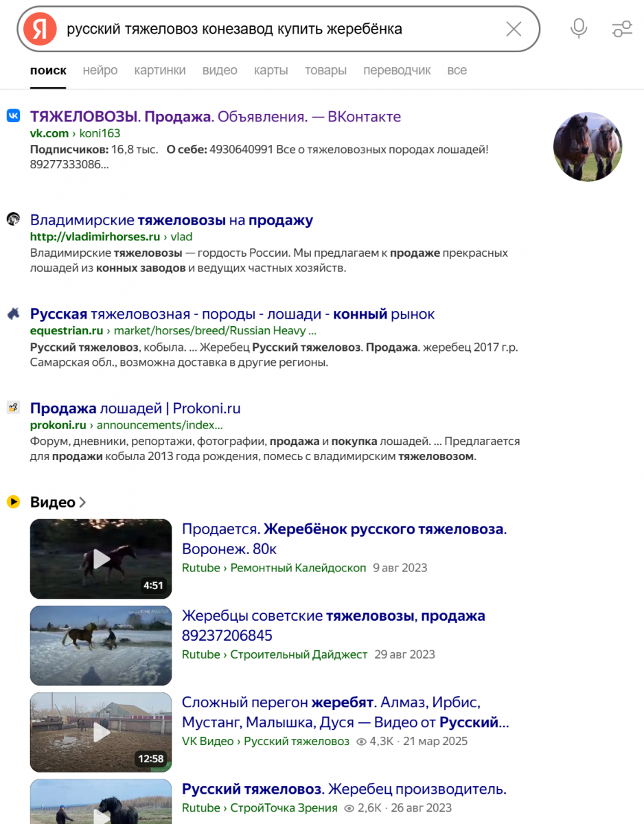Open ТЯЖЕЛОВОЗЫ Продажа ВКонтакте result
This screenshot has height=824, width=644.
216,117
